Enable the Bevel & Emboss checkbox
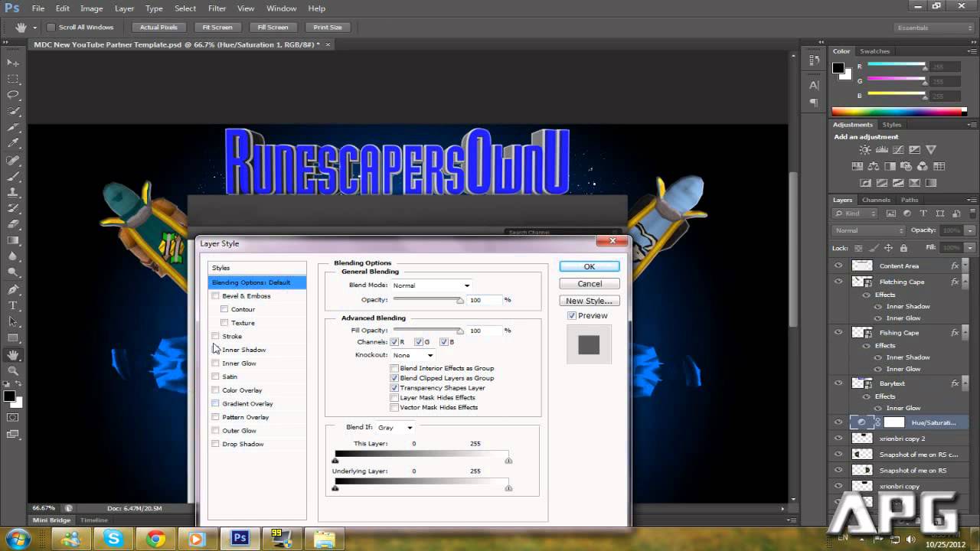 [x=215, y=295]
